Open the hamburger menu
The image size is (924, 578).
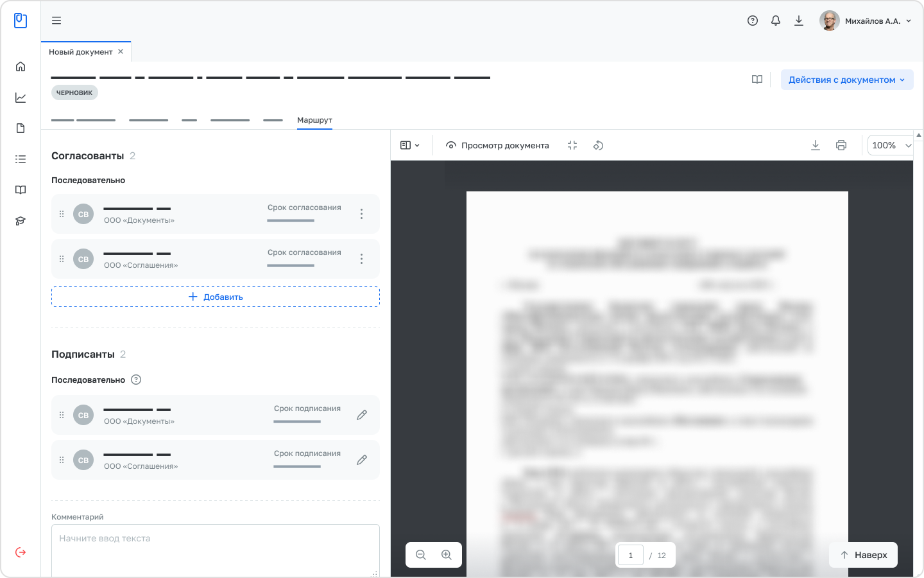pos(56,21)
